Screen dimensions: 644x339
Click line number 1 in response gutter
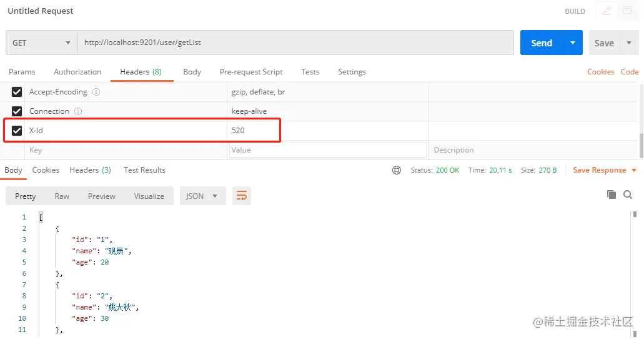[24, 217]
